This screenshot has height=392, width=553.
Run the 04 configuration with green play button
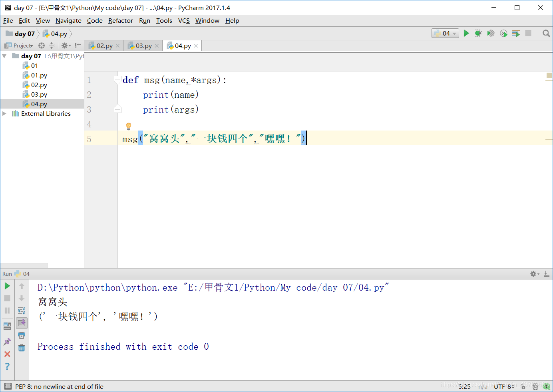click(x=466, y=34)
